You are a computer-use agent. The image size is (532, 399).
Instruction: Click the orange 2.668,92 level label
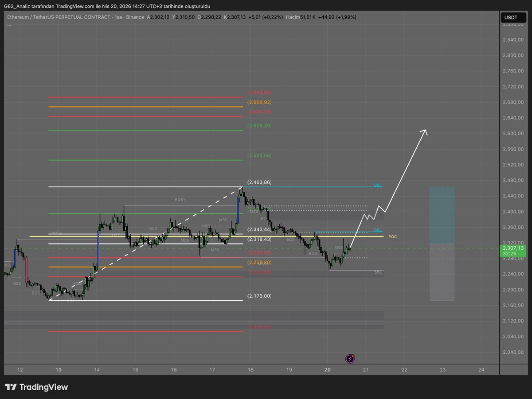click(259, 102)
